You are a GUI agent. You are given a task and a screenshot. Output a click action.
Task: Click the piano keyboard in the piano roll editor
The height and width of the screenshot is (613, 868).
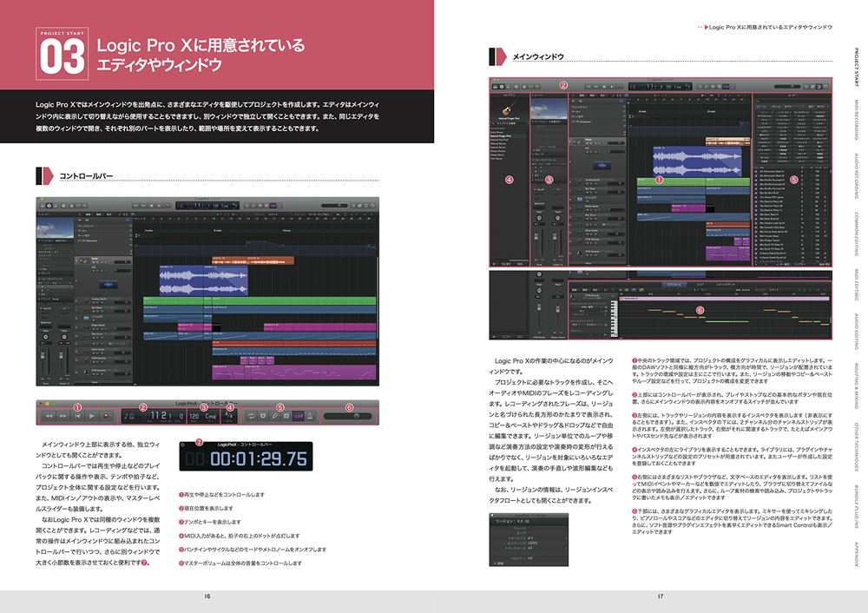(x=615, y=319)
